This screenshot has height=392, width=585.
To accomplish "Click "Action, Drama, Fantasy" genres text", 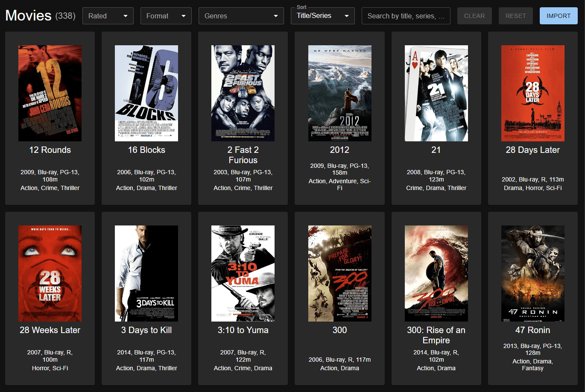I will pyautogui.click(x=532, y=365).
